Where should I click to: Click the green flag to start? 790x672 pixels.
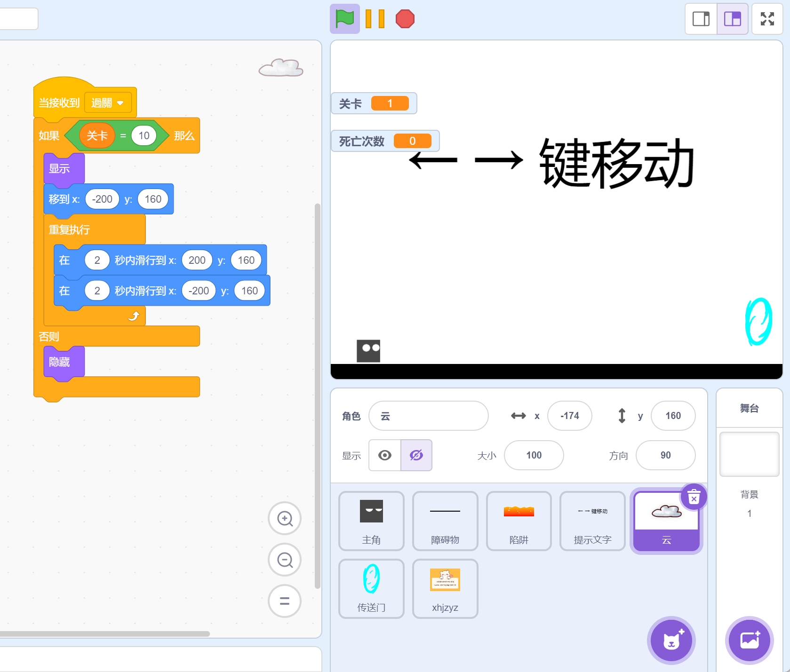coord(344,19)
